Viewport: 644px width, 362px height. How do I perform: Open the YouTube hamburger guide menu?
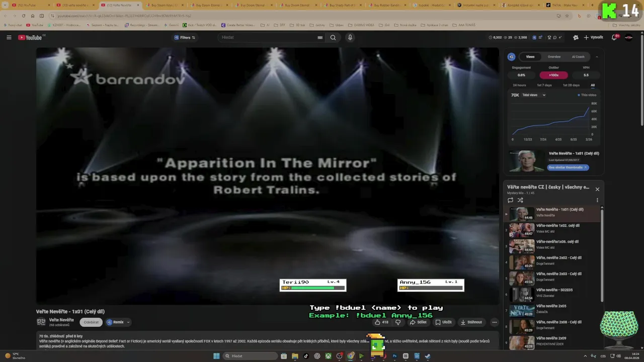tap(9, 37)
